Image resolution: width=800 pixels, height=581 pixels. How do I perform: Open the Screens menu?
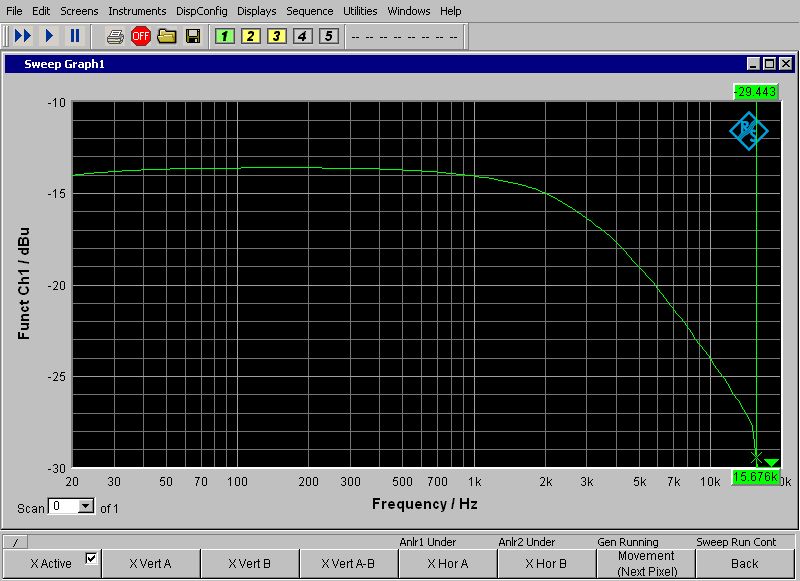[x=79, y=11]
